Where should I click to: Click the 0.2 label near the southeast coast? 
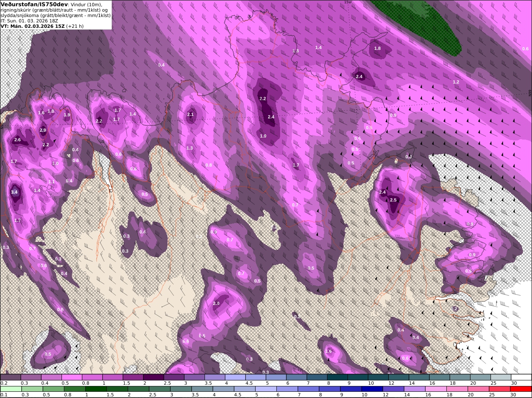click(454, 309)
